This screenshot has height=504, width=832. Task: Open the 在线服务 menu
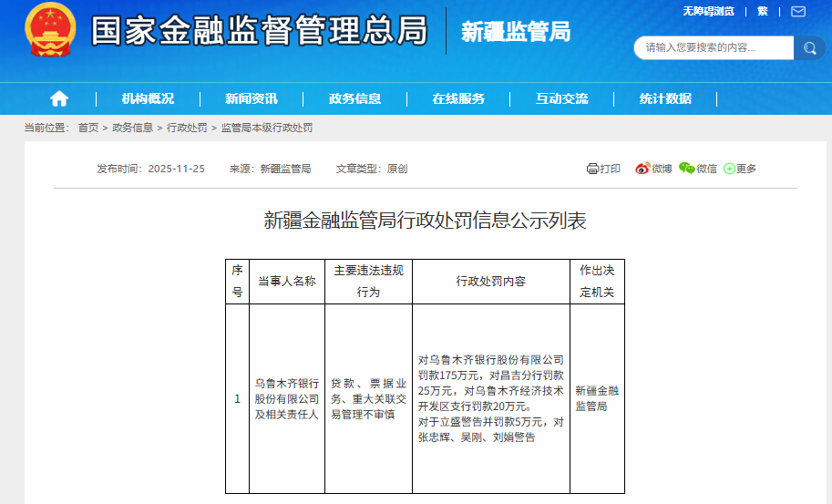[x=458, y=98]
